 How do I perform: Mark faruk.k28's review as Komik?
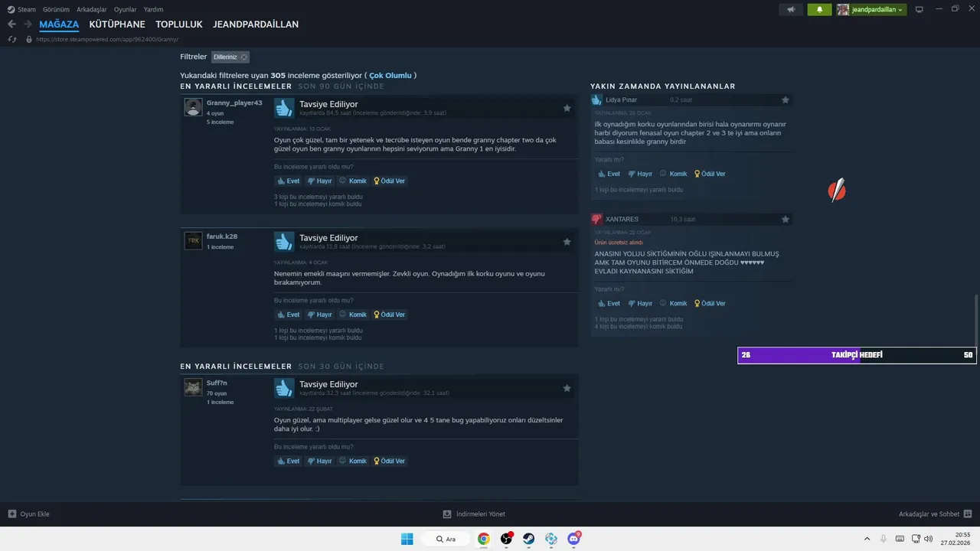point(353,315)
